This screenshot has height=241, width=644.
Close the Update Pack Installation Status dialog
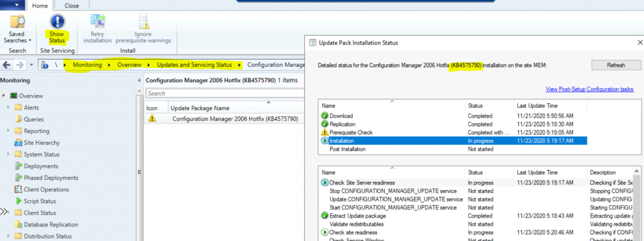point(640,42)
